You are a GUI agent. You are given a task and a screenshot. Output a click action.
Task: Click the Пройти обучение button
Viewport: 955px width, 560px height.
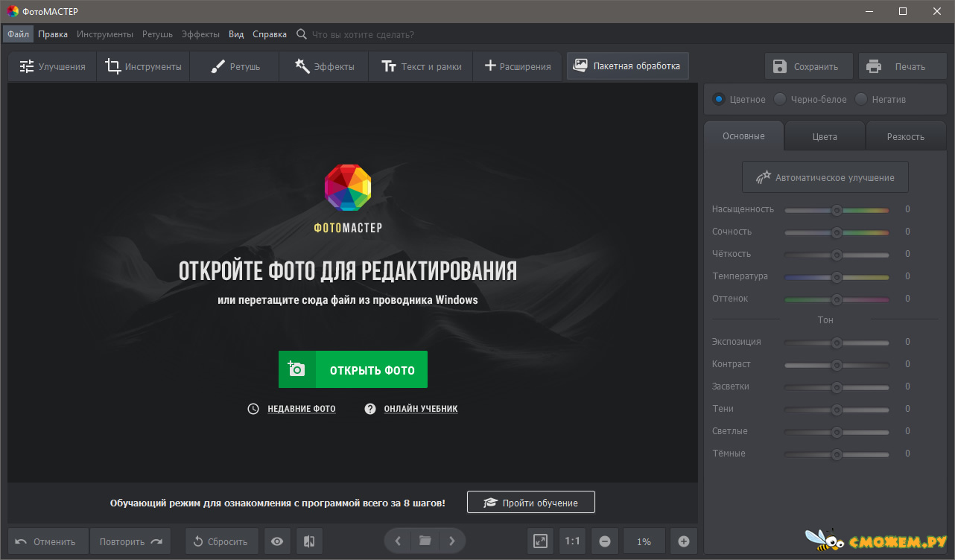531,503
